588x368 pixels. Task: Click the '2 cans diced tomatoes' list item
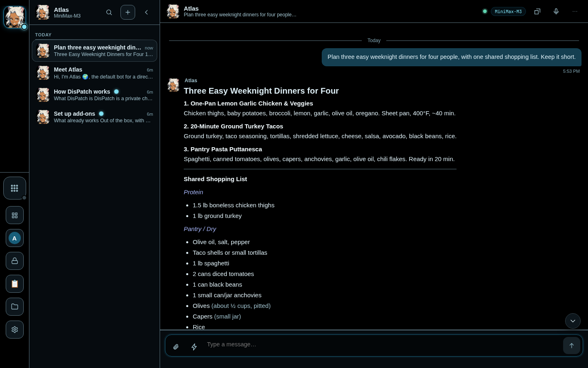pos(223,274)
